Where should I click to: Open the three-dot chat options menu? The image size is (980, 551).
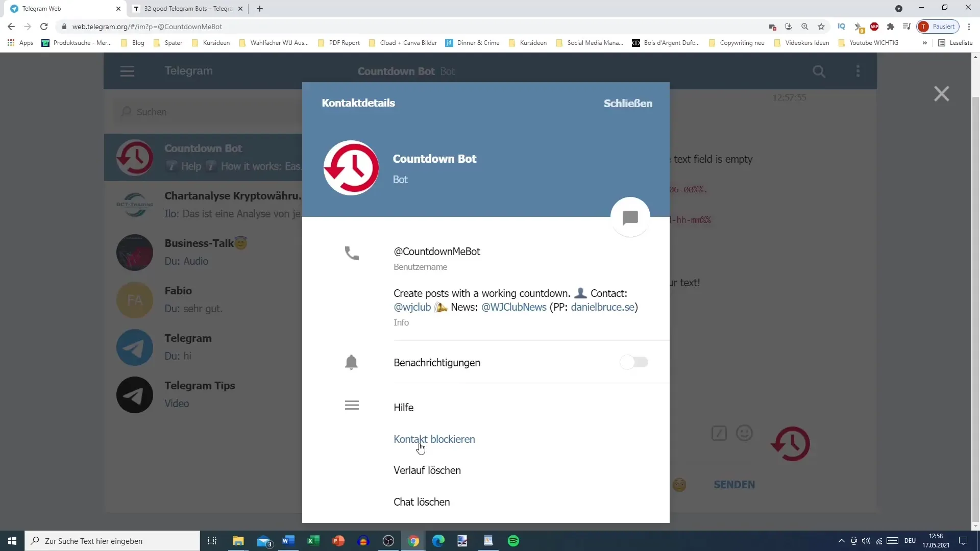(x=858, y=71)
